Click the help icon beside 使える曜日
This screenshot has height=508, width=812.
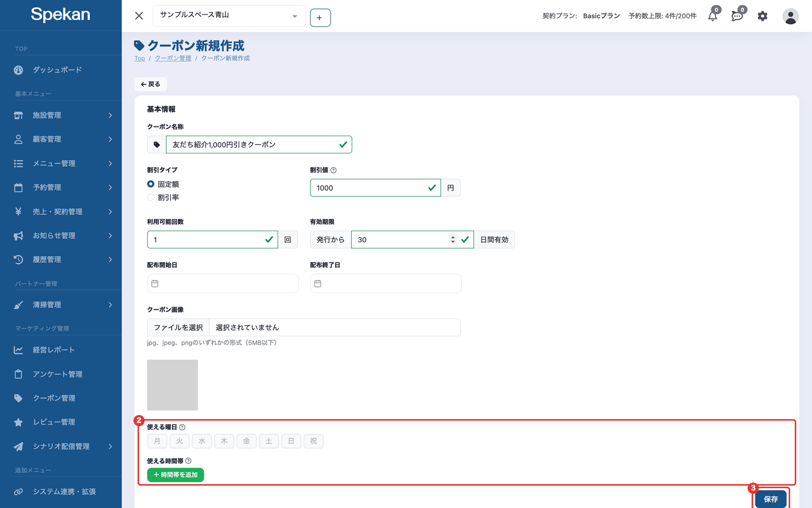coord(182,427)
